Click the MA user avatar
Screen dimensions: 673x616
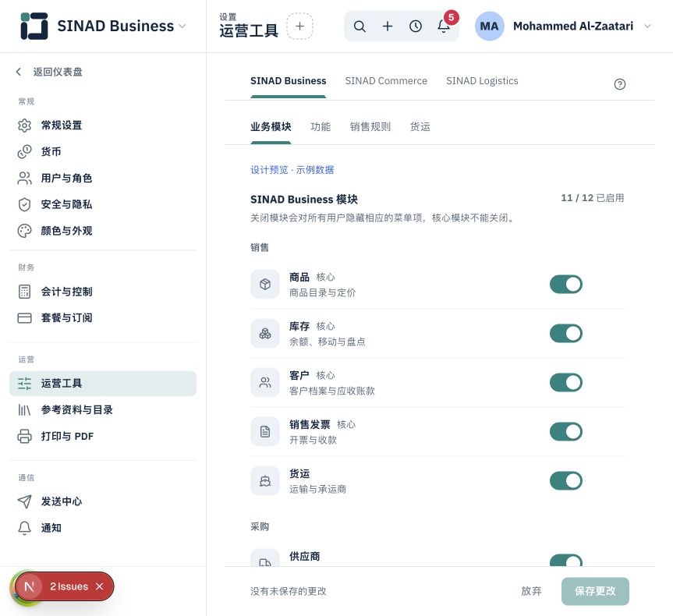pos(489,27)
